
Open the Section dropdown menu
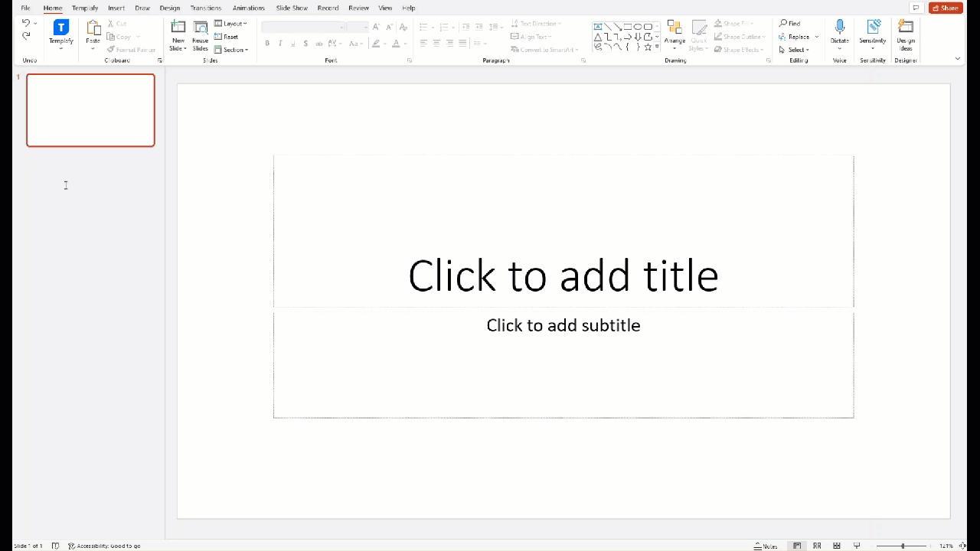231,50
